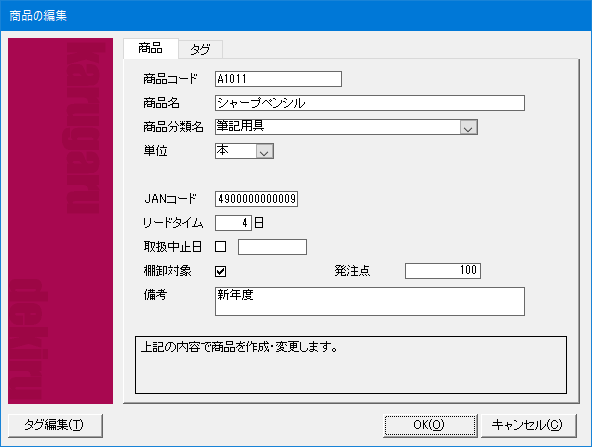592x447 pixels.
Task: Click the タグ編集(T) button
Action: pos(55,425)
